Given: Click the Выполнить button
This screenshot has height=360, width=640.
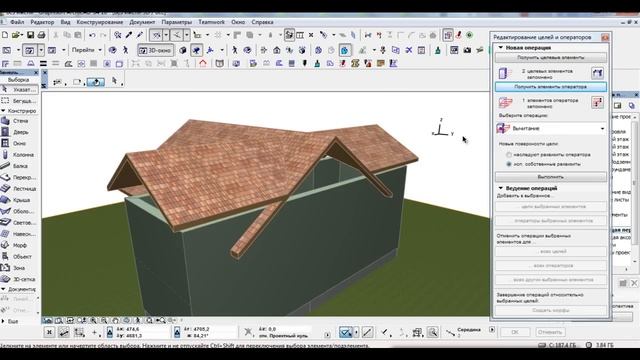Looking at the screenshot, I should click(x=551, y=177).
